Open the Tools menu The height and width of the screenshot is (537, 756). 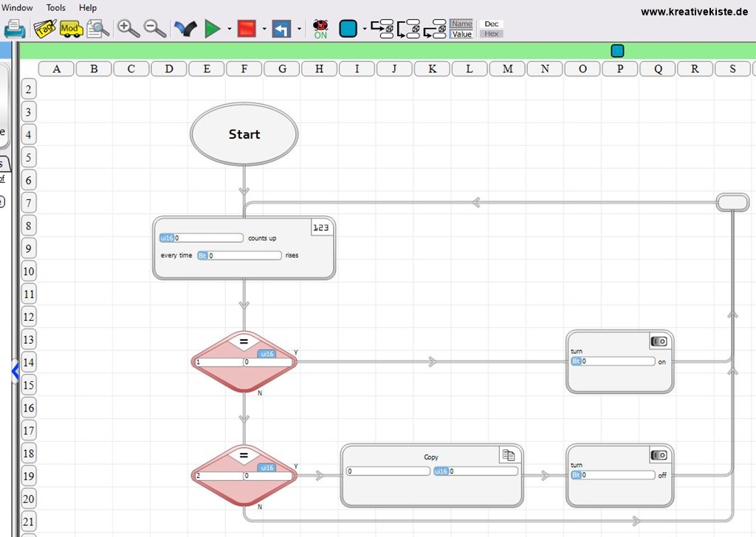[x=55, y=7]
